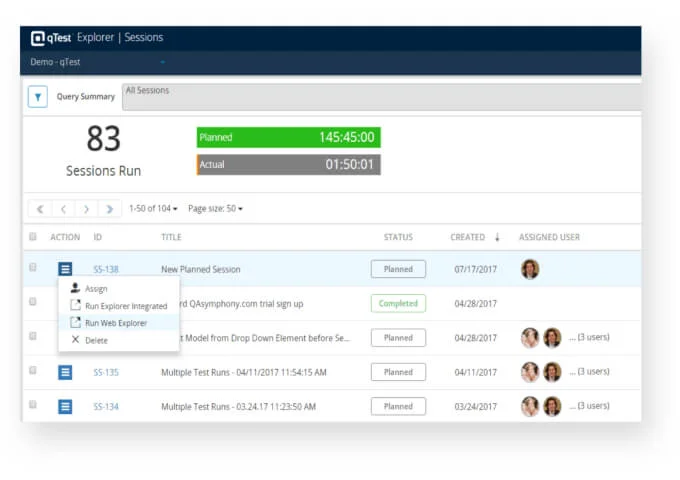680x480 pixels.
Task: Check the Drop Down Element row checkbox
Action: click(x=33, y=336)
